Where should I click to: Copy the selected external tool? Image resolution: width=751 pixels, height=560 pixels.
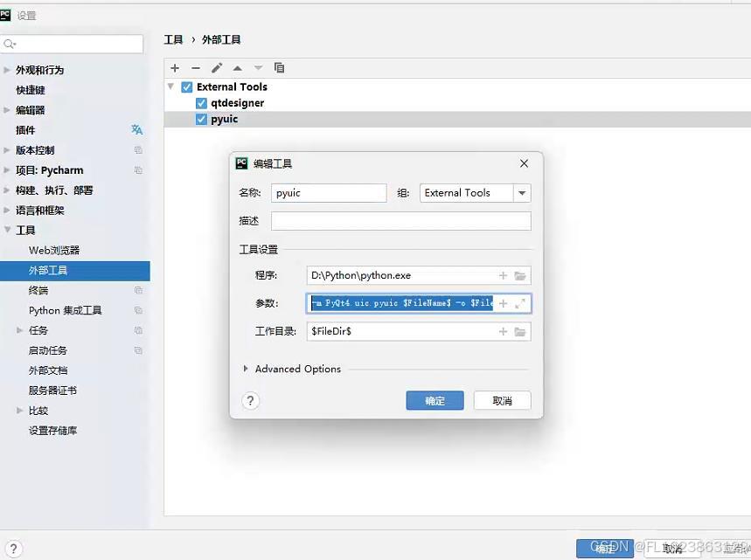pos(279,68)
